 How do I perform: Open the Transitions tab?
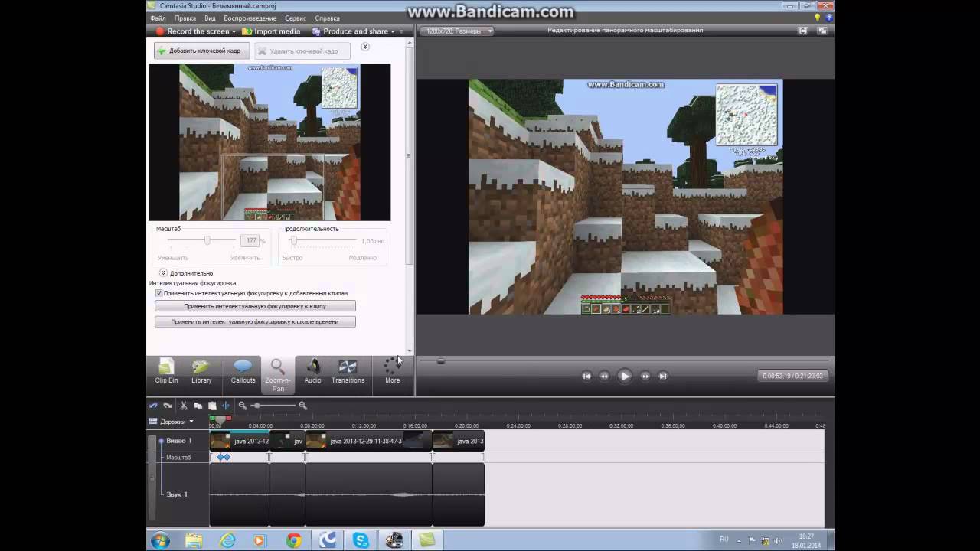click(348, 371)
